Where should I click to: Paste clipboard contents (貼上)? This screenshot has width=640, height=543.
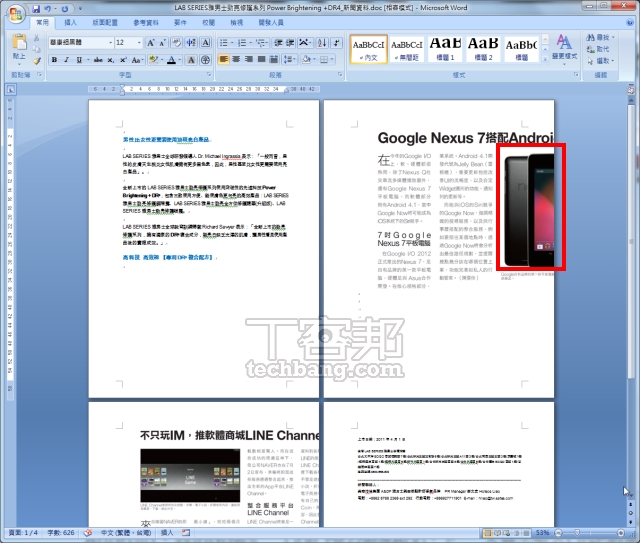[19, 48]
